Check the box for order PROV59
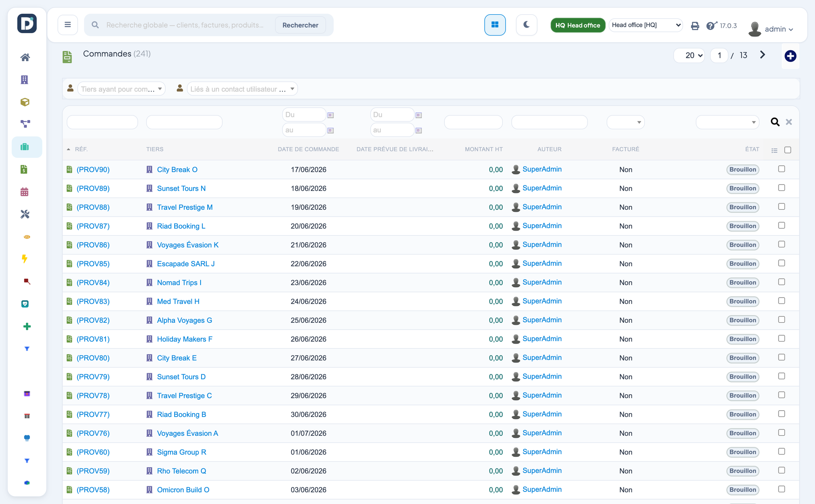 781,471
